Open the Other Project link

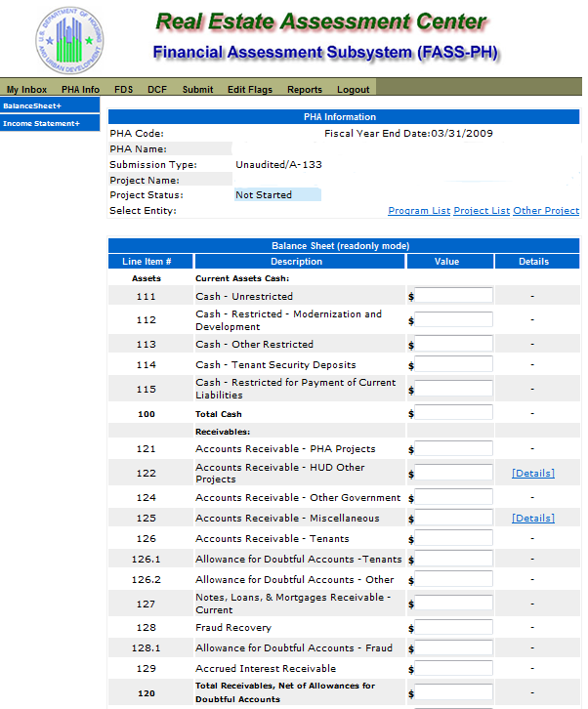click(x=546, y=211)
